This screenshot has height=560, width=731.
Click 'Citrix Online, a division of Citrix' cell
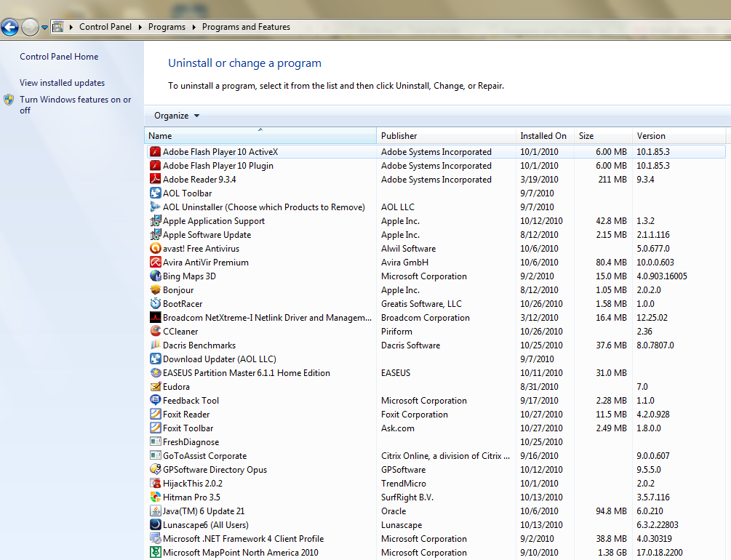(x=445, y=456)
